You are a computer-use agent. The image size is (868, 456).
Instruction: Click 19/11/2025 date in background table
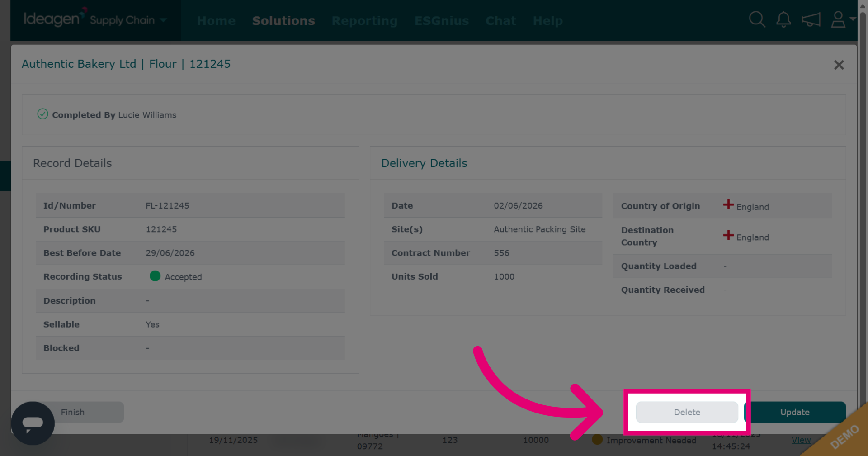click(x=233, y=440)
